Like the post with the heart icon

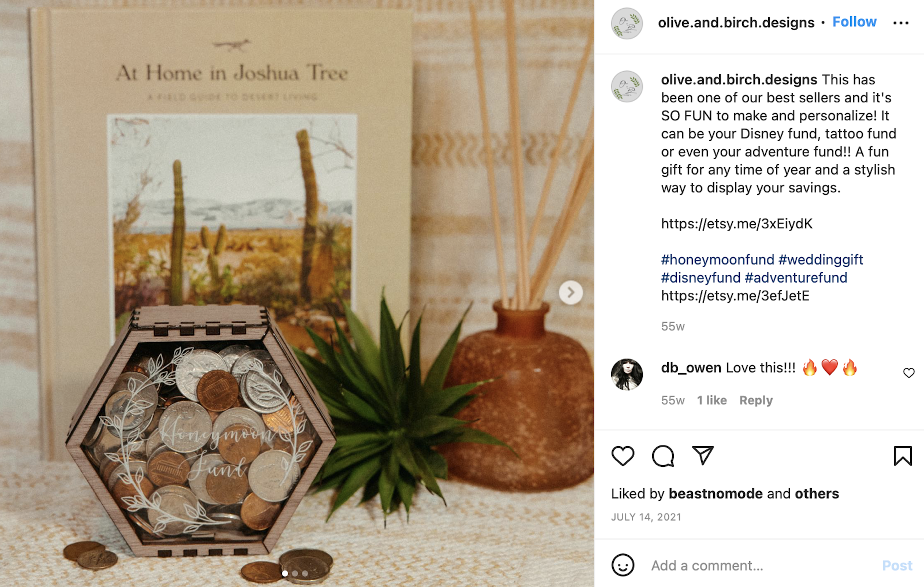tap(623, 456)
